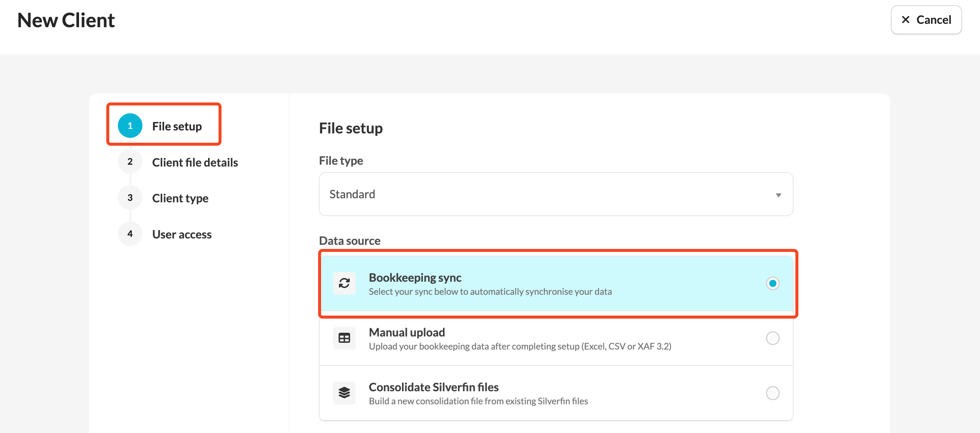Go to Client type step
980x433 pixels.
click(180, 198)
